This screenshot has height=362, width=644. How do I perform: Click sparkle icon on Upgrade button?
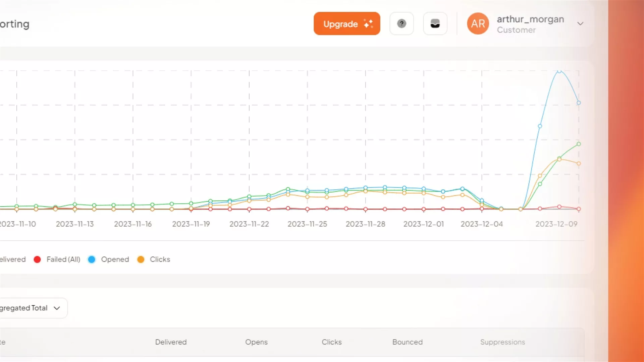click(368, 24)
